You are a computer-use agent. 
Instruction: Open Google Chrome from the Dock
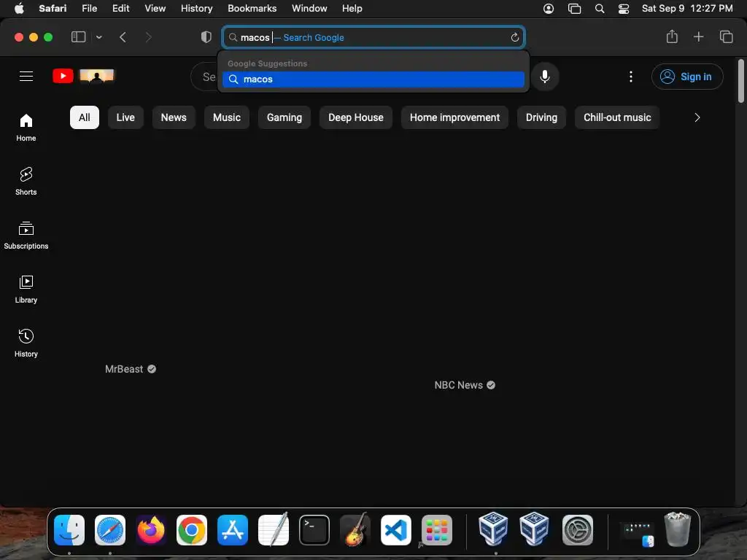point(192,530)
